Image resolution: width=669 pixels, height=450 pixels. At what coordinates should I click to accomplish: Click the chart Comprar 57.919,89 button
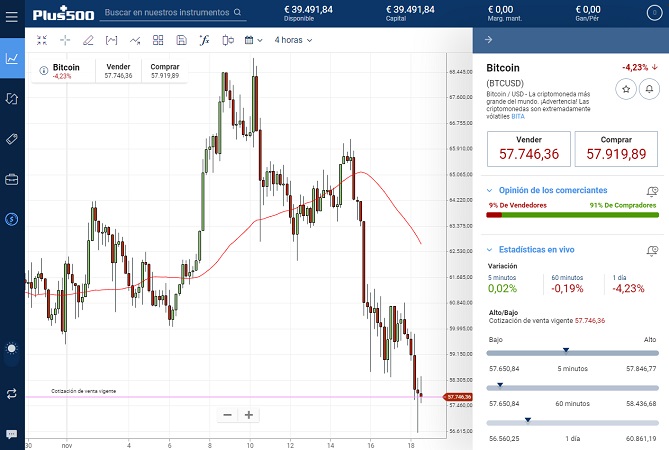pos(165,71)
